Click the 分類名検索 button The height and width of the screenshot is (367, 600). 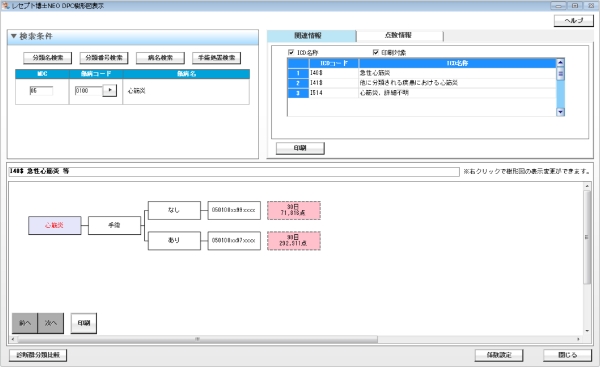pyautogui.click(x=48, y=58)
